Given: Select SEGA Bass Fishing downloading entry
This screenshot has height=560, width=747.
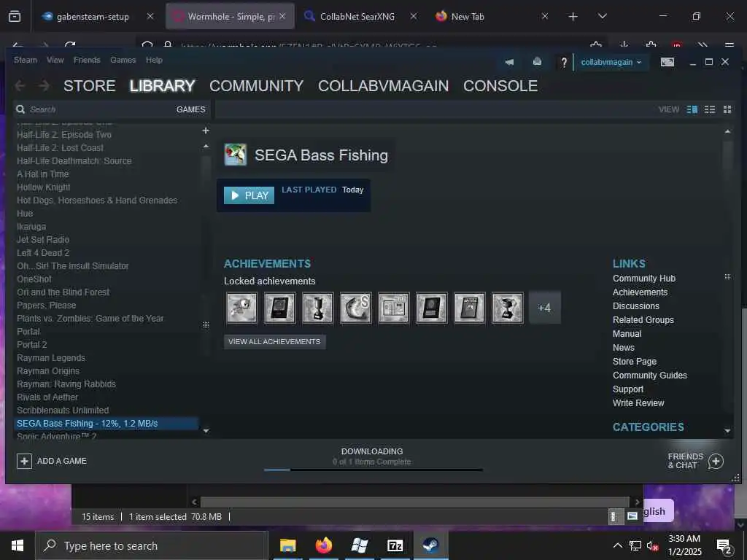Looking at the screenshot, I should click(106, 424).
